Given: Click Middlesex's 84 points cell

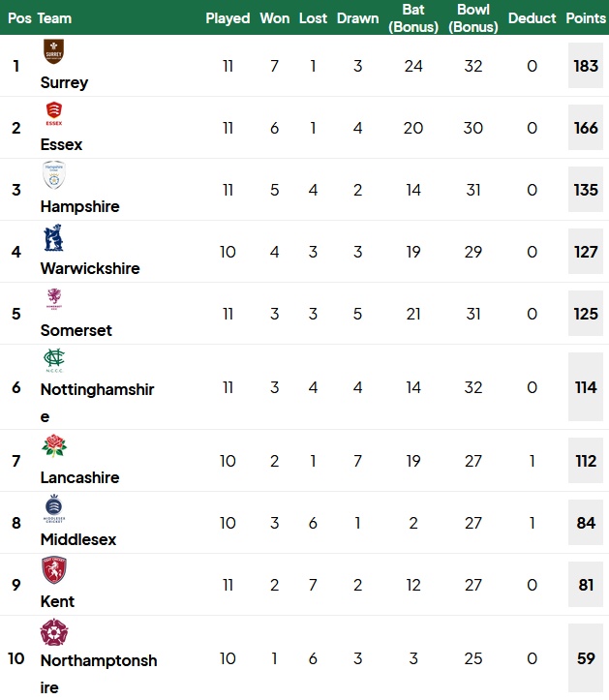Looking at the screenshot, I should [586, 522].
